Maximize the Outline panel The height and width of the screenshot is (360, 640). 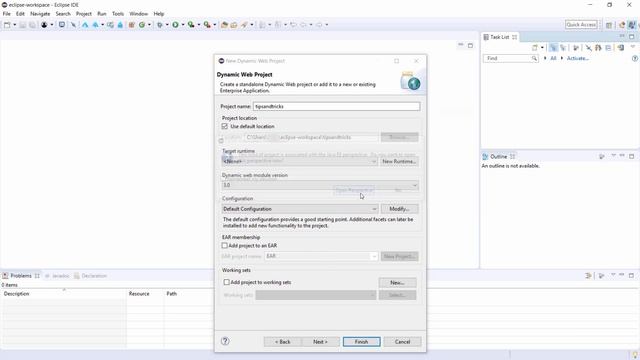[x=631, y=156]
